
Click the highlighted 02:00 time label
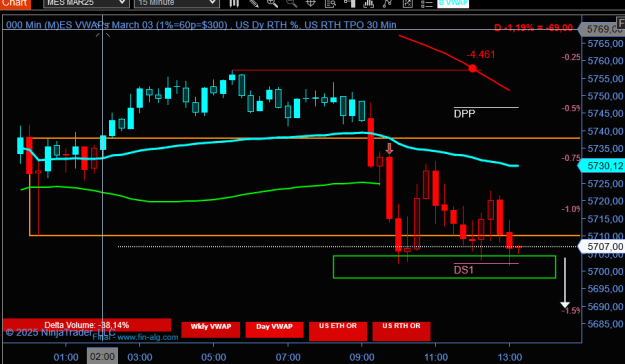(102, 356)
